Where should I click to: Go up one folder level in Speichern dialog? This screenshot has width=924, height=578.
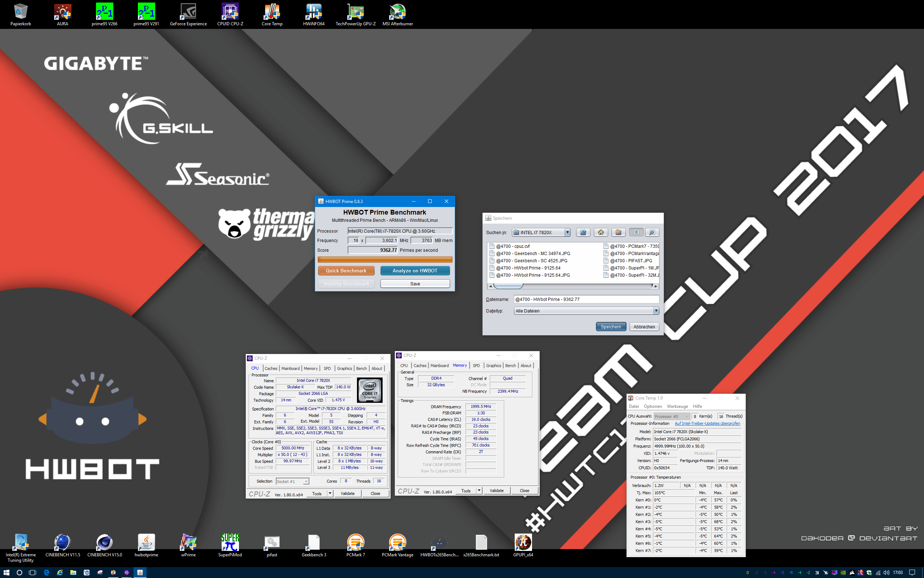(x=583, y=232)
